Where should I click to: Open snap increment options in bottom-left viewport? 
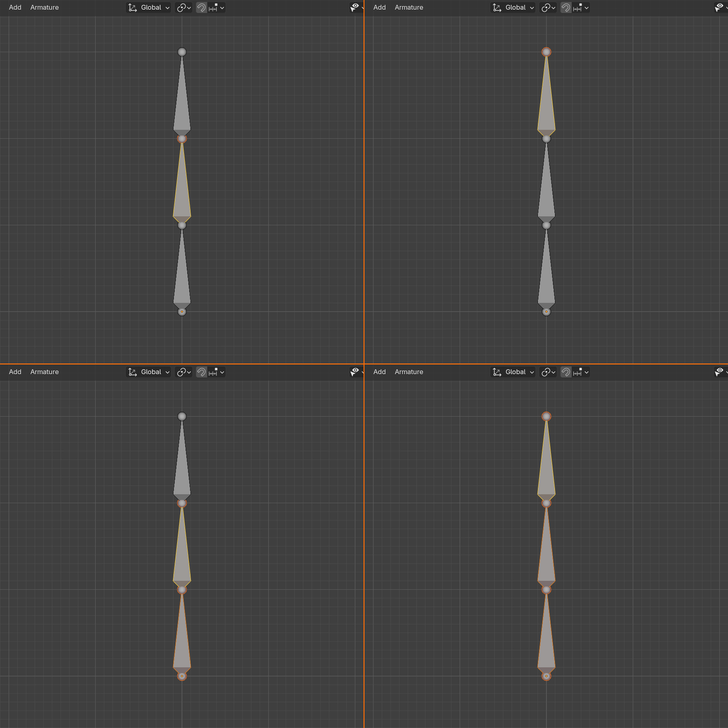(x=216, y=372)
